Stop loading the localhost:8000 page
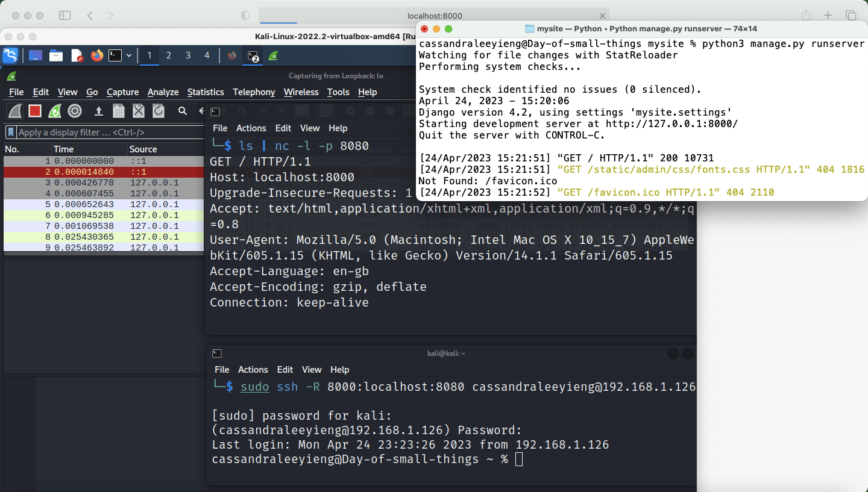 pyautogui.click(x=602, y=16)
